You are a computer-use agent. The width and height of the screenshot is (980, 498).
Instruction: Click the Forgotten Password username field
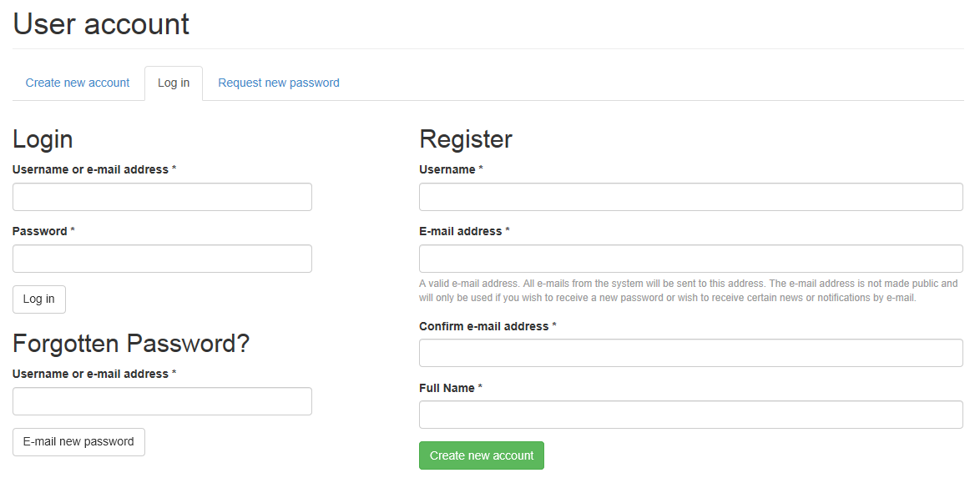pos(162,401)
